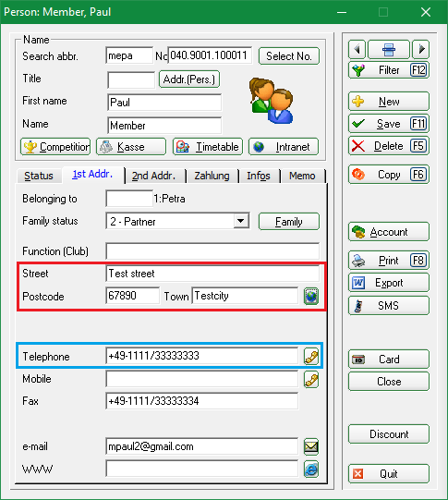
Task: Open the Account button
Action: (389, 232)
